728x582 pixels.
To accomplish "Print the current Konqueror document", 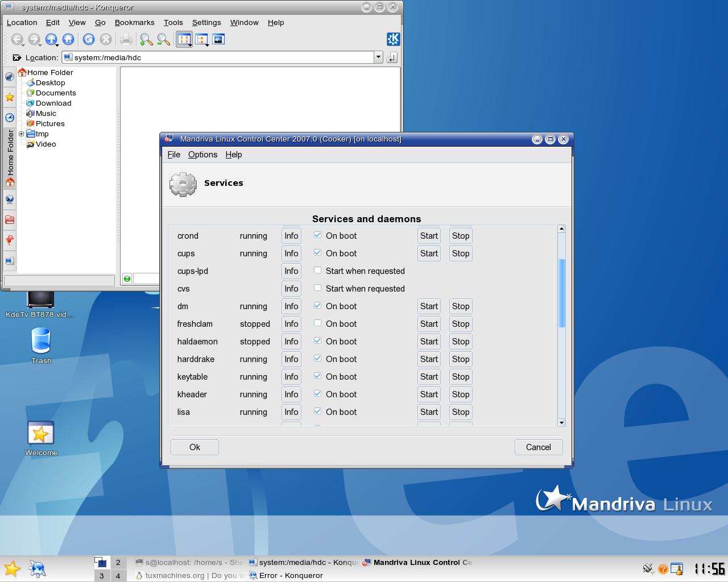I will point(126,39).
